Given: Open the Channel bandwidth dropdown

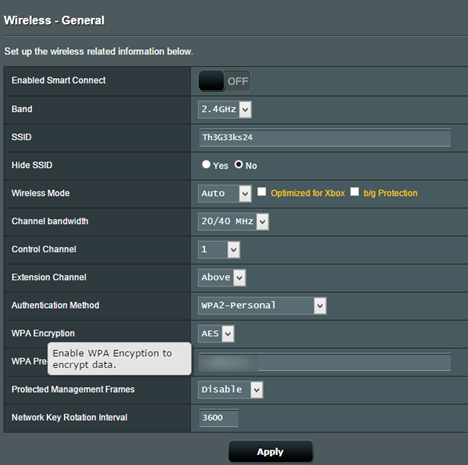Looking at the screenshot, I should coord(233,221).
